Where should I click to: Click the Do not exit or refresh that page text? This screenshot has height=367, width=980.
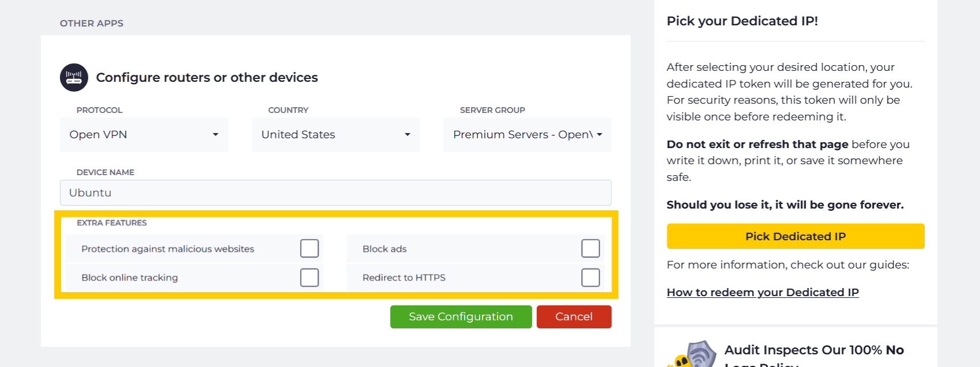pos(757,144)
